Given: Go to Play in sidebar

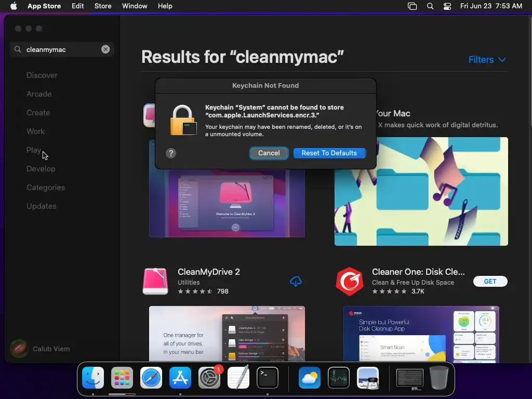Looking at the screenshot, I should tap(34, 150).
